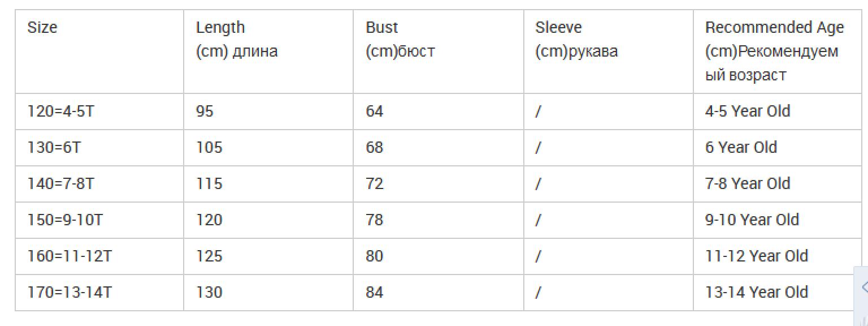Click the 9-10 Year Old cell
This screenshot has width=868, height=326.
[778, 220]
